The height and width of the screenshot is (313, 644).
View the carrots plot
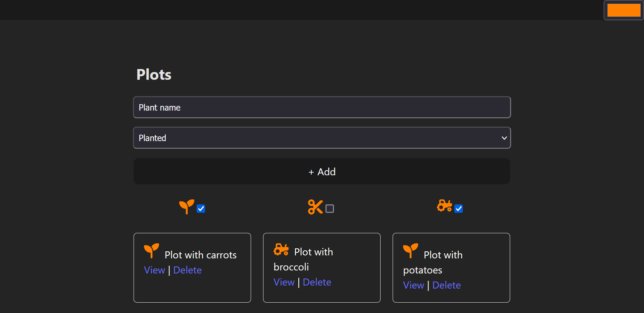coord(154,270)
